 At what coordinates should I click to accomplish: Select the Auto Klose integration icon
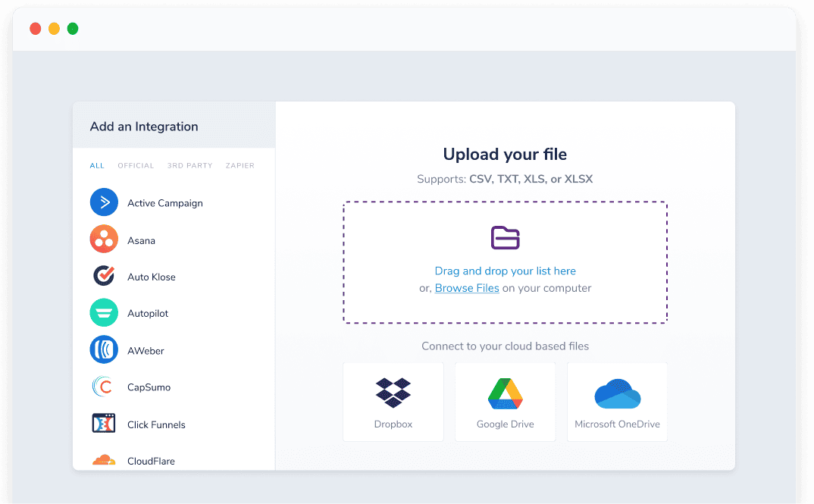coord(104,276)
